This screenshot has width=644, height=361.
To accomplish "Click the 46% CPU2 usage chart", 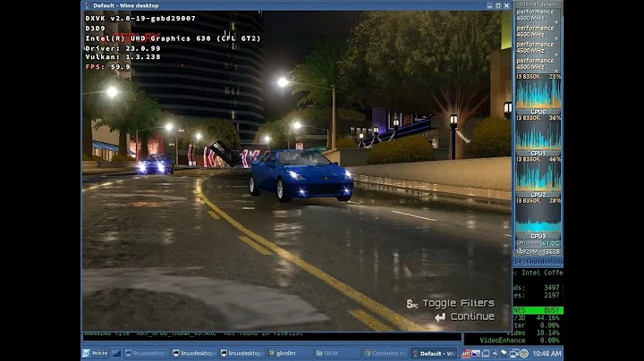I will [x=538, y=174].
